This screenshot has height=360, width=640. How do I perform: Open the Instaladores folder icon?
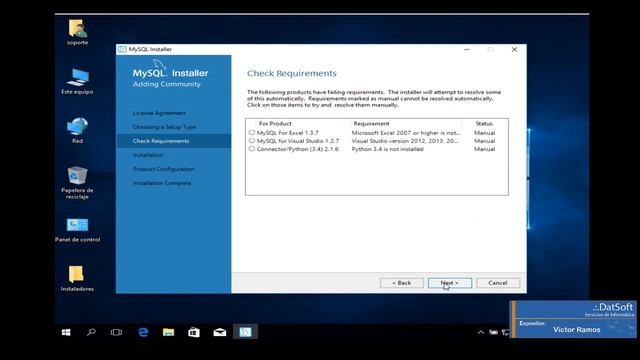tap(76, 274)
